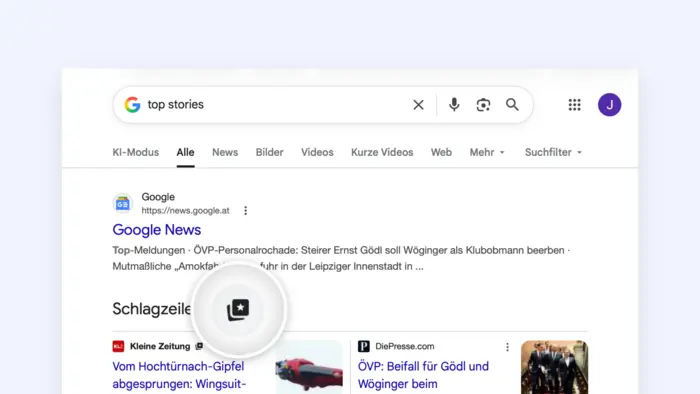Open the Kurze Videos tab
Image resolution: width=700 pixels, height=394 pixels.
(x=382, y=152)
